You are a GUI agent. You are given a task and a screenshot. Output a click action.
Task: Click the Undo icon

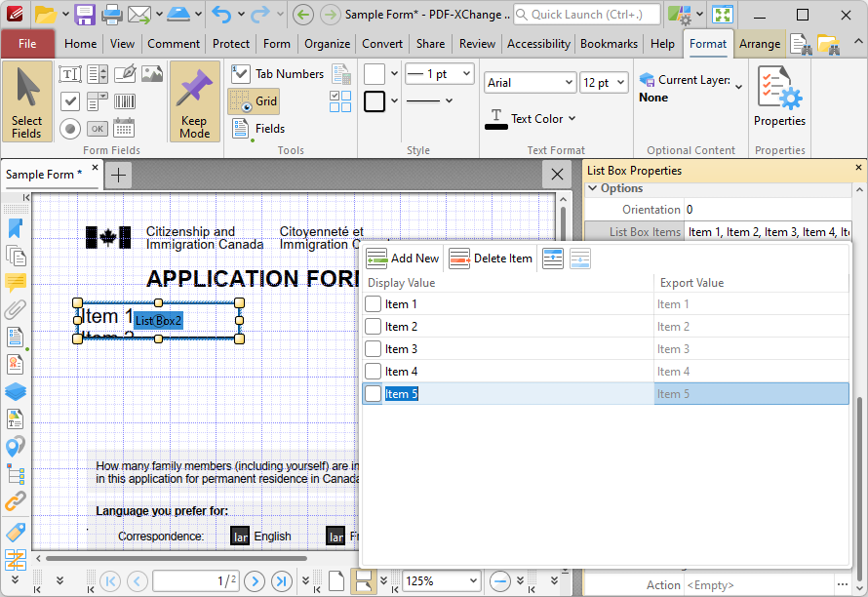(222, 15)
